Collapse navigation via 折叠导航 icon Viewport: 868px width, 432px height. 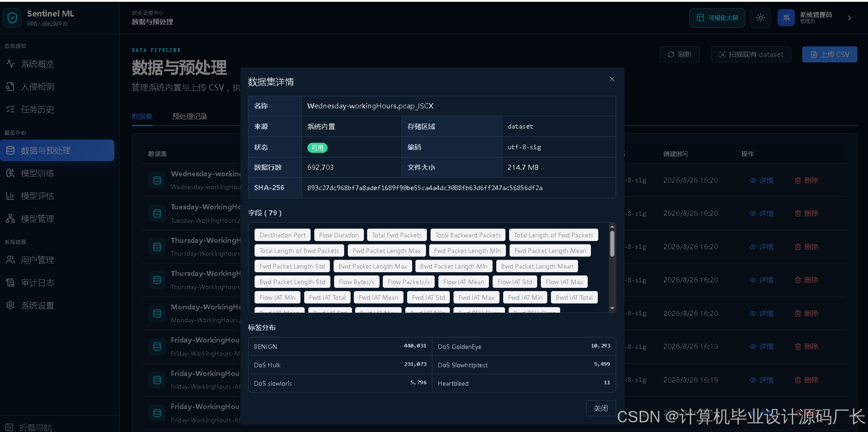click(x=9, y=427)
